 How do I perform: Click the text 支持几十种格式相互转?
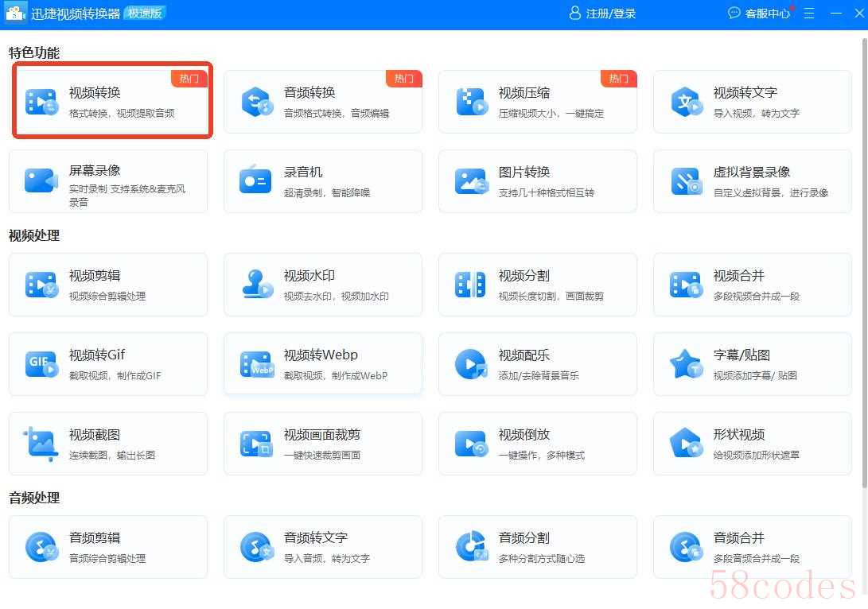click(x=547, y=193)
